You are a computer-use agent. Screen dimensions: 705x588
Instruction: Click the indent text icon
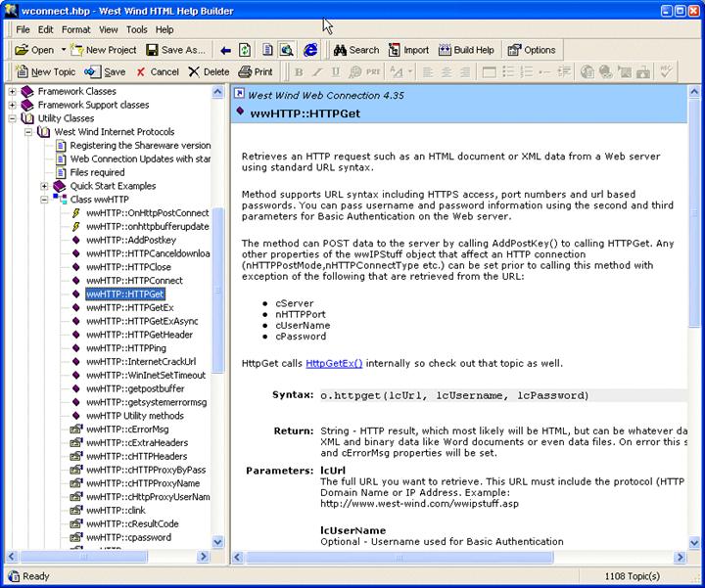click(564, 71)
